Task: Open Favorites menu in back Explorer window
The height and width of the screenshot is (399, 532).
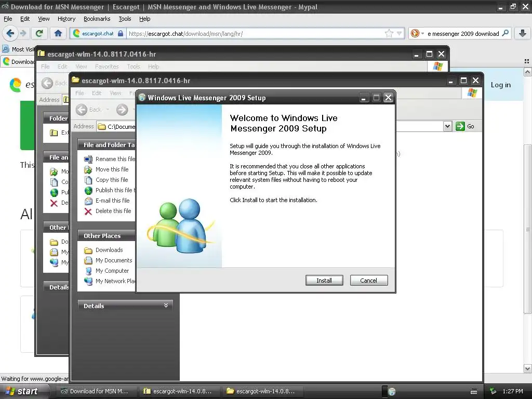Action: pyautogui.click(x=107, y=66)
